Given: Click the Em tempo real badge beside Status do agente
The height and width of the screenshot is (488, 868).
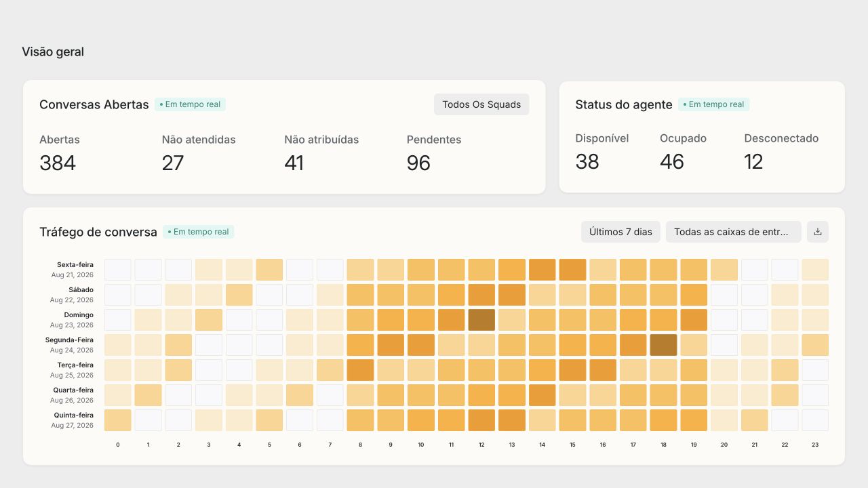Looking at the screenshot, I should (x=713, y=104).
